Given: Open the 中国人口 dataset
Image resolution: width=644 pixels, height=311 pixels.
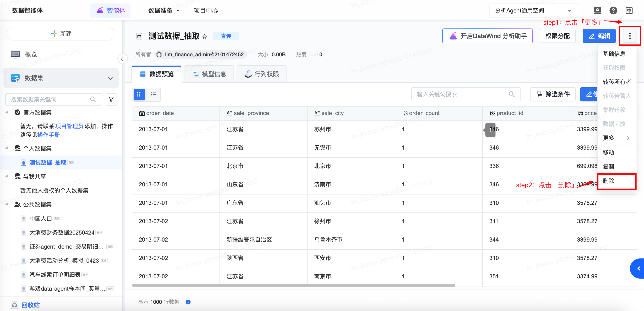Looking at the screenshot, I should pyautogui.click(x=41, y=219).
